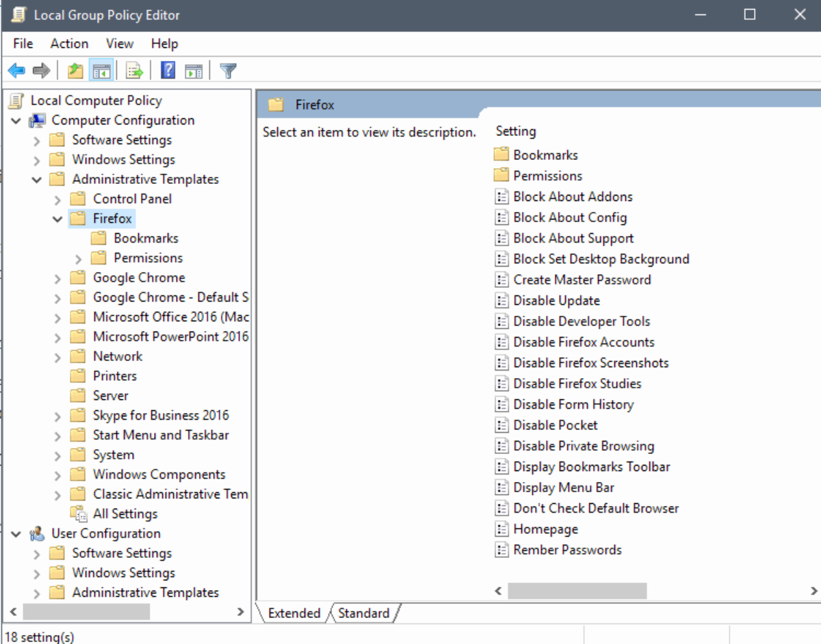Click the Up One Level folder icon

click(75, 70)
